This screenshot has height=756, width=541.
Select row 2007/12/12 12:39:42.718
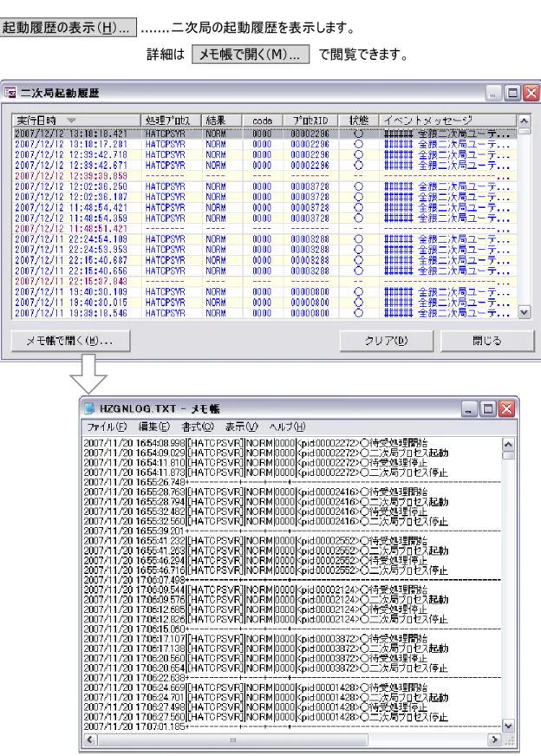pos(264,155)
